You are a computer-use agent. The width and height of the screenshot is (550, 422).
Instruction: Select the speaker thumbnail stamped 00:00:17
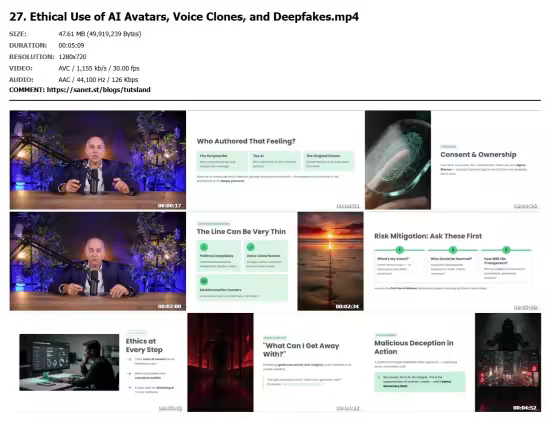click(x=98, y=160)
